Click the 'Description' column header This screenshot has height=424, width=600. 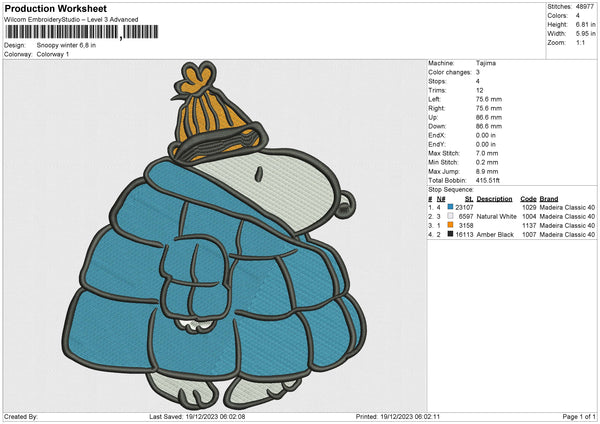pyautogui.click(x=494, y=199)
